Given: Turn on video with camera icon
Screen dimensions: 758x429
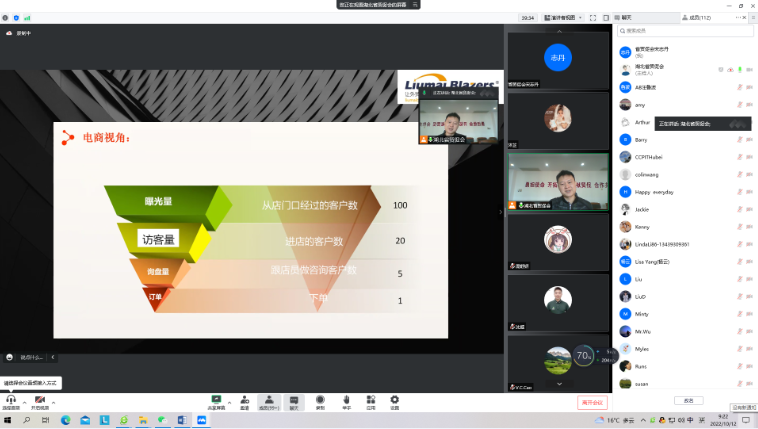Looking at the screenshot, I should click(40, 400).
